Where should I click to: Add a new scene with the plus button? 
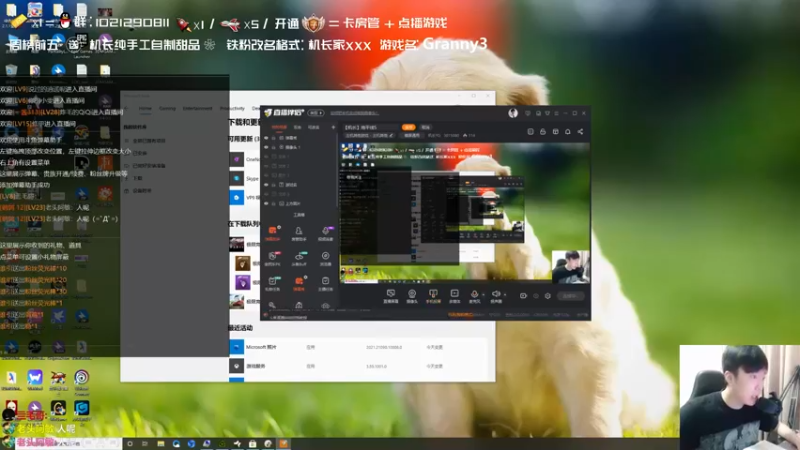tap(333, 127)
